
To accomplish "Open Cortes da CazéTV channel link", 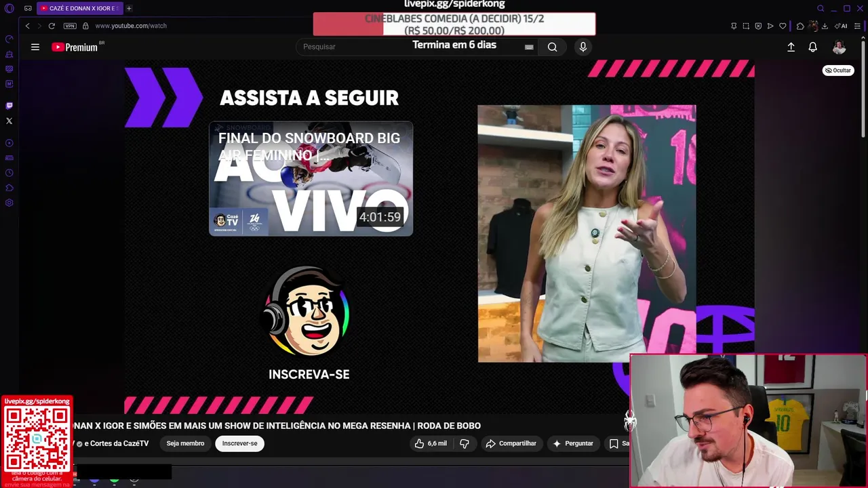I will [x=116, y=443].
